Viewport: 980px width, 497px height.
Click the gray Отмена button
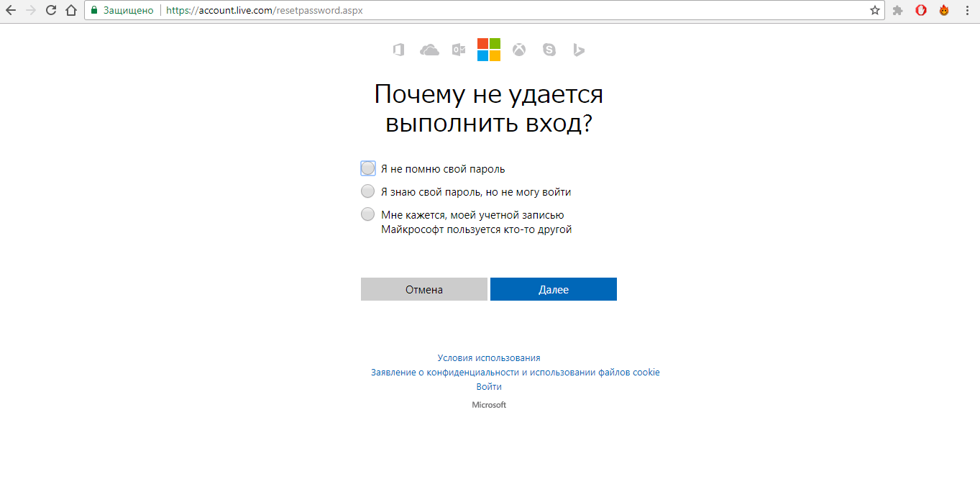(x=424, y=289)
